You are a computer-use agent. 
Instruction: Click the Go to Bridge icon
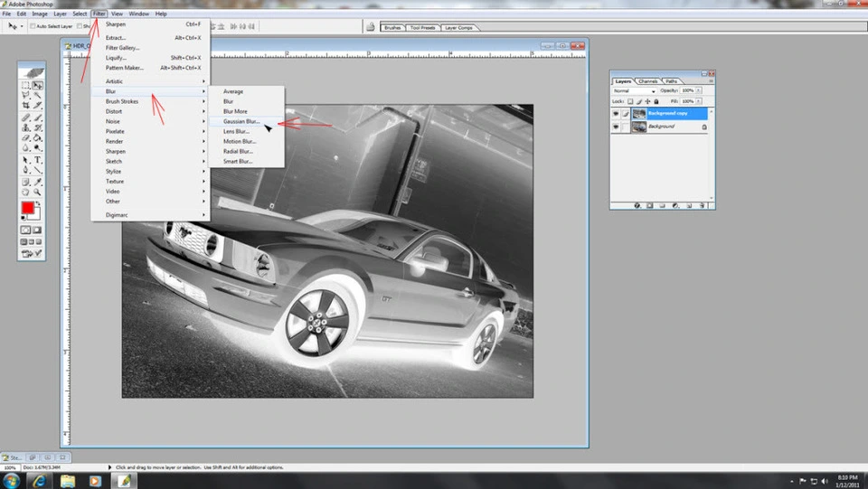[x=371, y=26]
